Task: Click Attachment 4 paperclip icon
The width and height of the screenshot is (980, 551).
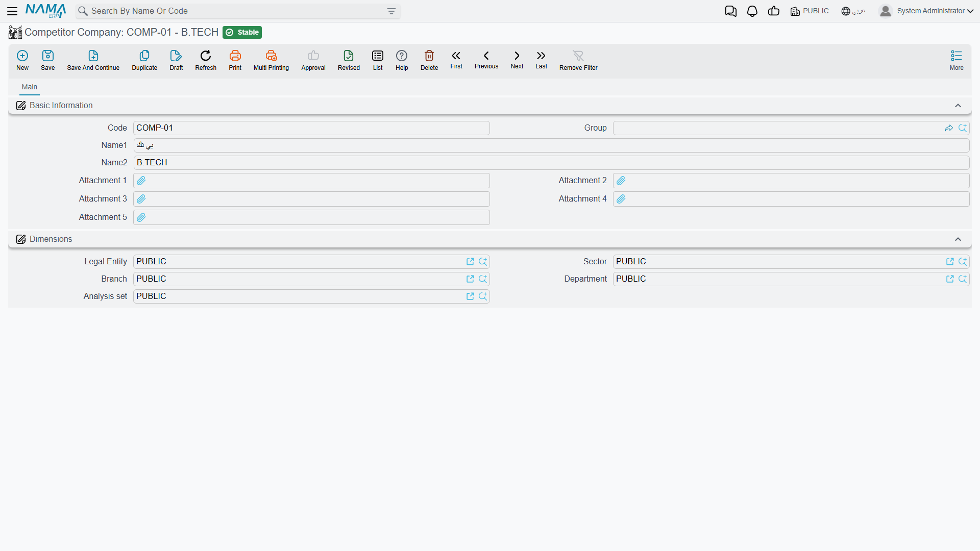Action: (x=621, y=199)
